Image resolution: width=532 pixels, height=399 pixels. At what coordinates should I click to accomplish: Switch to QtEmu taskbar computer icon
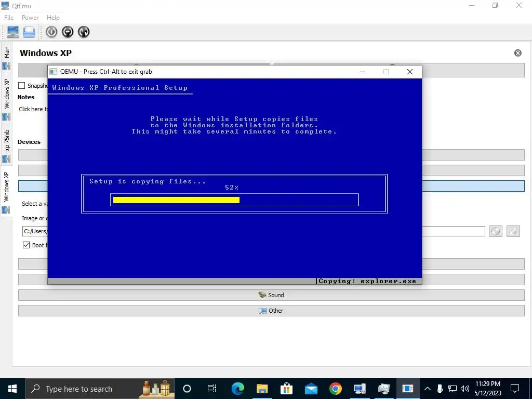click(x=360, y=389)
